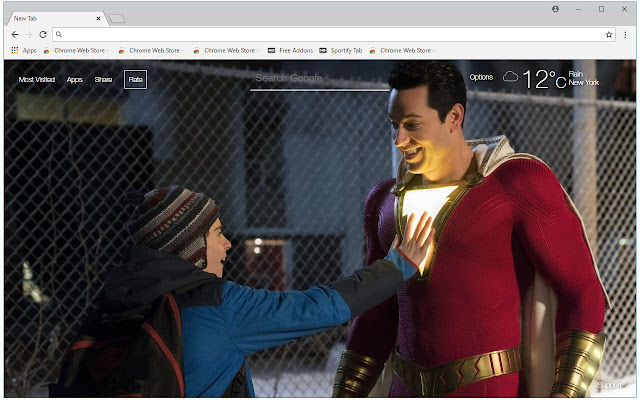Go back using the browser back arrow
The width and height of the screenshot is (640, 400).
tap(15, 35)
